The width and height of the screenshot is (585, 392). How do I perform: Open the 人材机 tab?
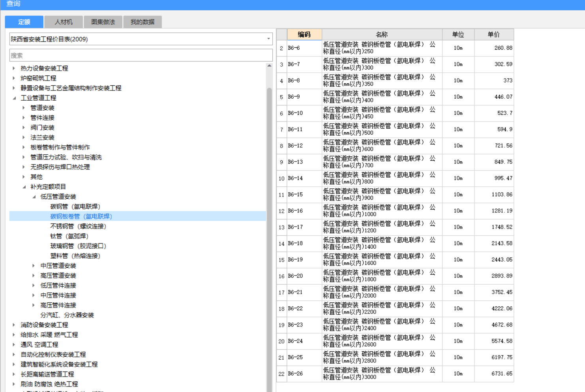pyautogui.click(x=64, y=22)
